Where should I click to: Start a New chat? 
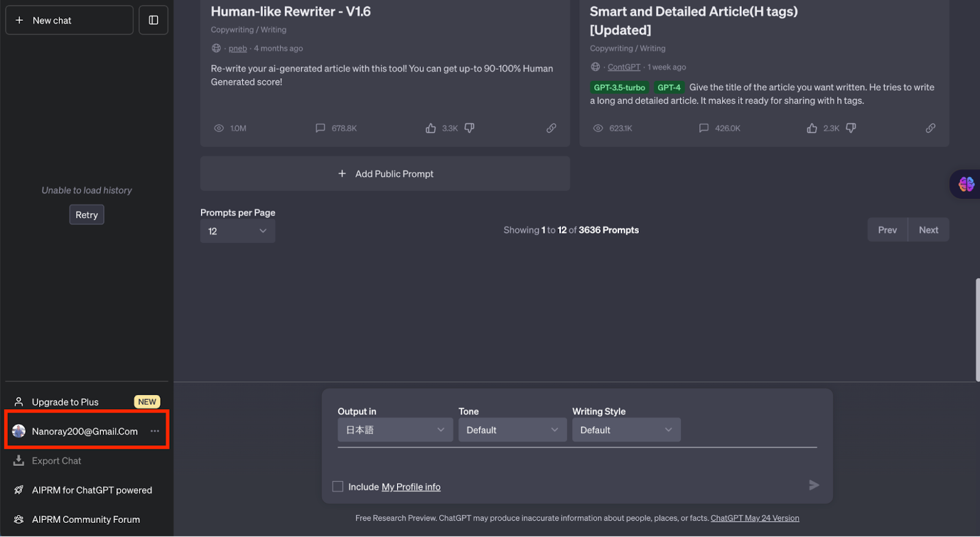click(69, 20)
